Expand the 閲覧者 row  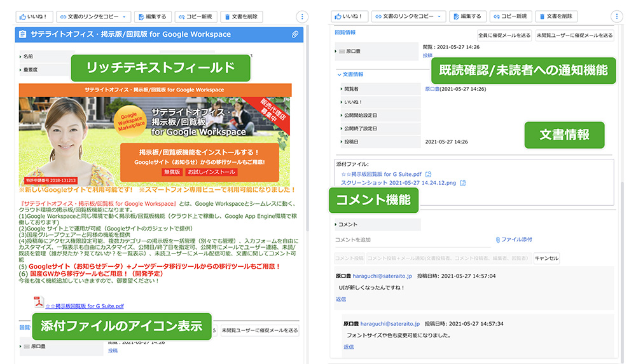click(341, 89)
